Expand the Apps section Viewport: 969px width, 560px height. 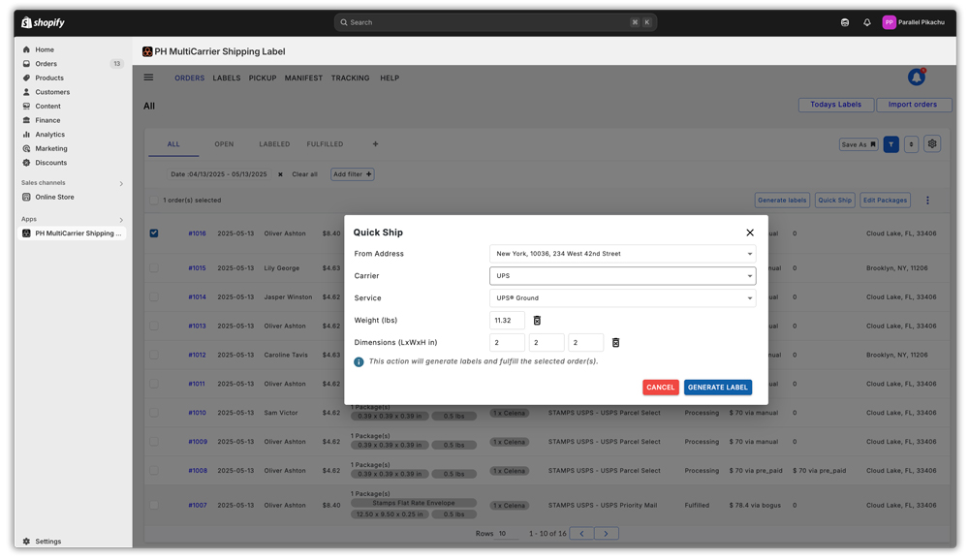pos(121,219)
